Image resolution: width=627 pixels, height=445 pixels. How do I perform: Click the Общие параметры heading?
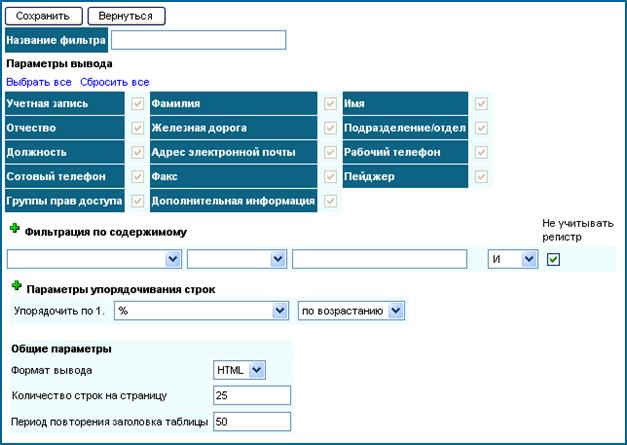click(x=61, y=349)
